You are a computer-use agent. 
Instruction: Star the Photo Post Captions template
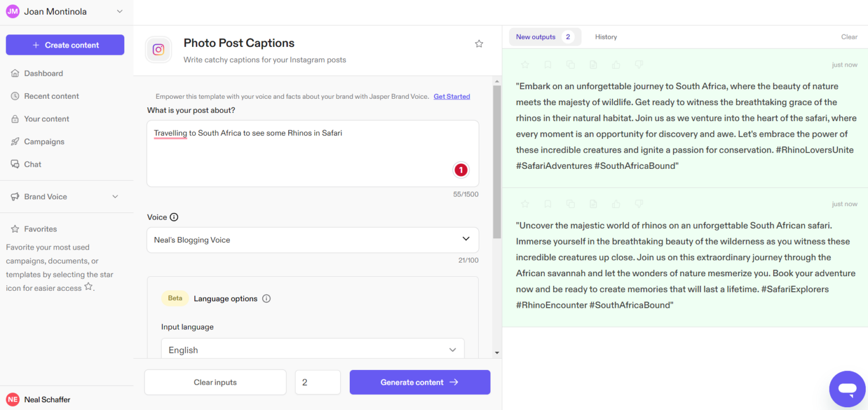pyautogui.click(x=479, y=43)
